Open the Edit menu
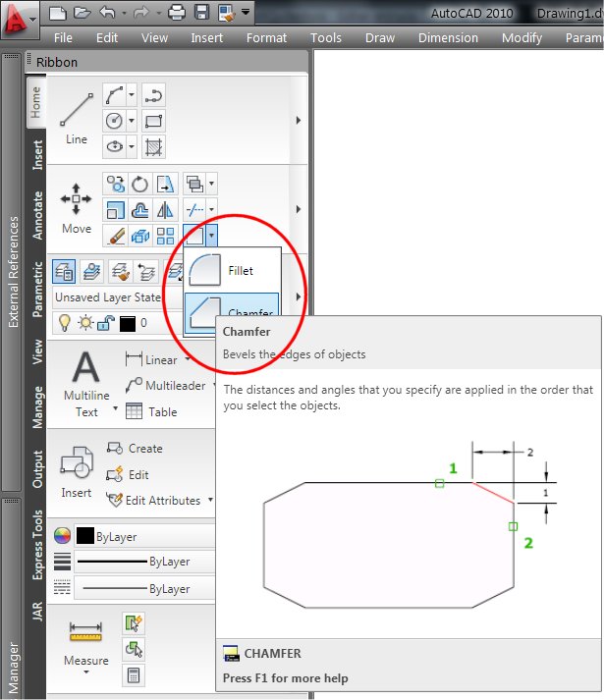The height and width of the screenshot is (700, 604). point(107,38)
